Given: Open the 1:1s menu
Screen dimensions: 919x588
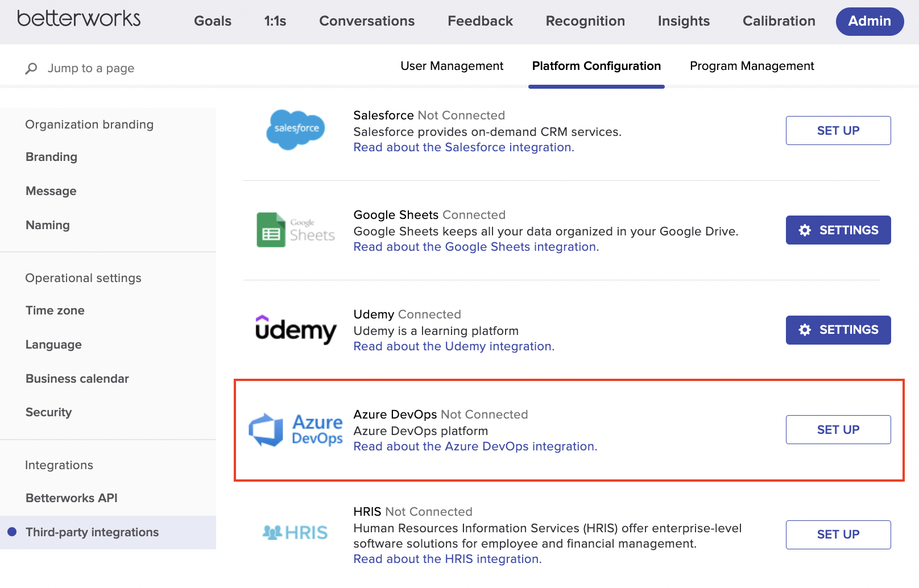Looking at the screenshot, I should tap(275, 21).
